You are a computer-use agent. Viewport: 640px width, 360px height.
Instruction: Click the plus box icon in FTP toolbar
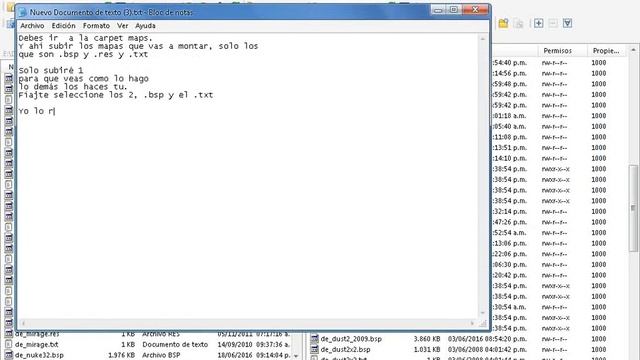[x=538, y=23]
